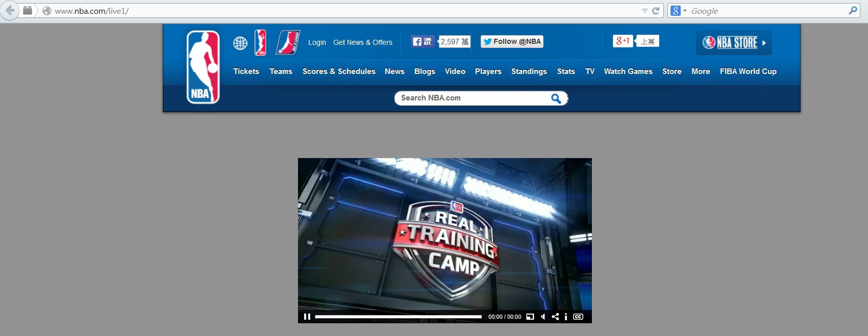Open the global sites globe icon

coord(240,43)
